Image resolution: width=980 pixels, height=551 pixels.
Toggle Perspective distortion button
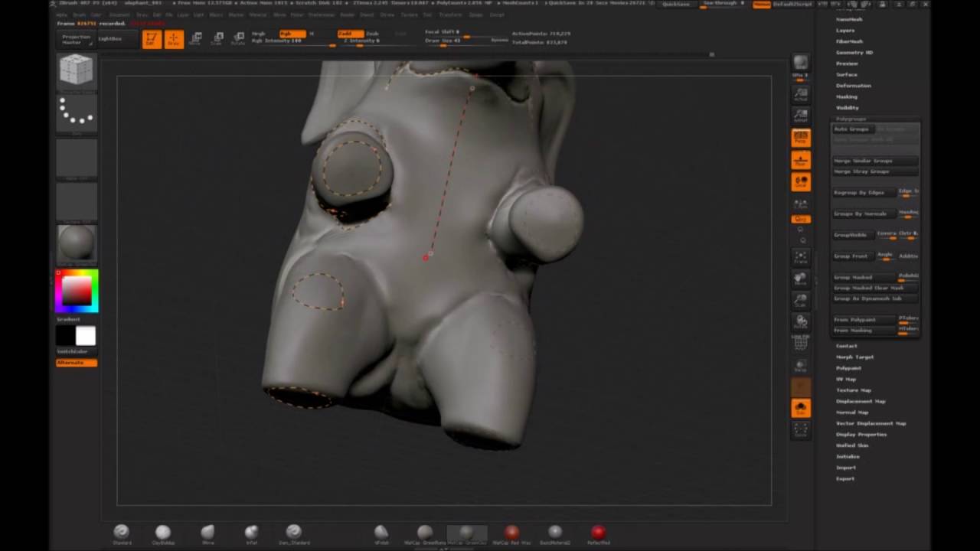click(x=800, y=138)
